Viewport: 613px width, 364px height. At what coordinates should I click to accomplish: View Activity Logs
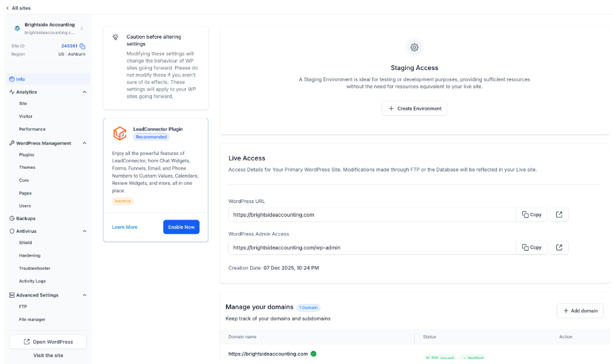click(x=33, y=281)
